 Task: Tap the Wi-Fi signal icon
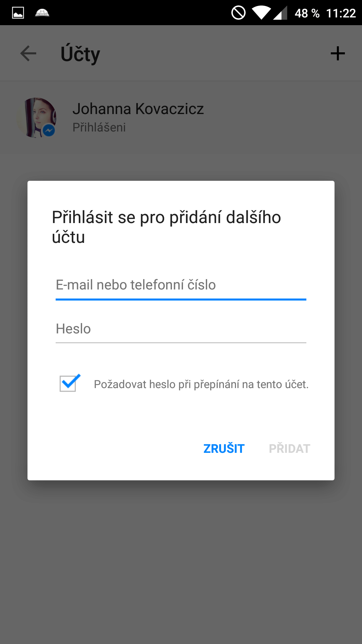click(x=261, y=13)
